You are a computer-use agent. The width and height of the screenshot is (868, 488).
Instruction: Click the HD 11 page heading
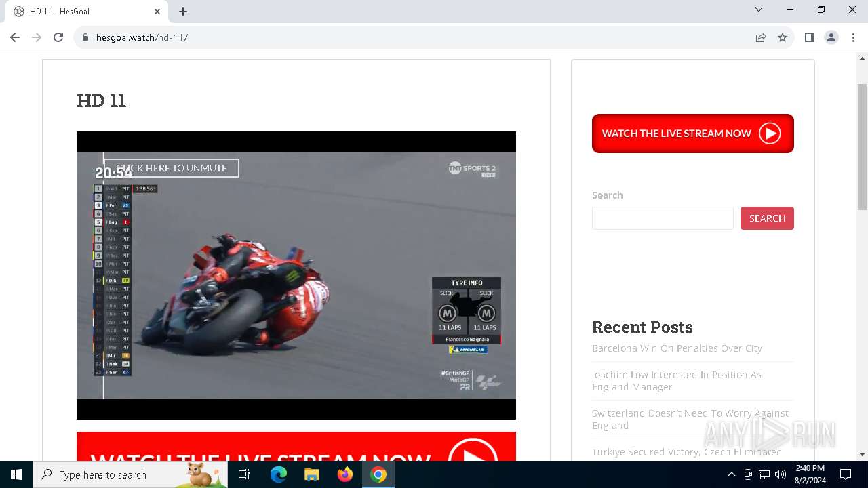tap(102, 100)
